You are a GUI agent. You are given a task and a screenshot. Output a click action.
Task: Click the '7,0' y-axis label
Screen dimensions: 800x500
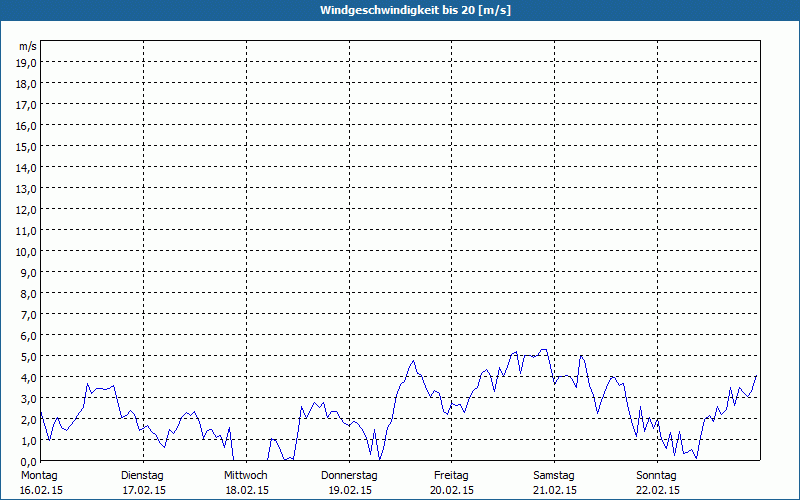(x=28, y=315)
